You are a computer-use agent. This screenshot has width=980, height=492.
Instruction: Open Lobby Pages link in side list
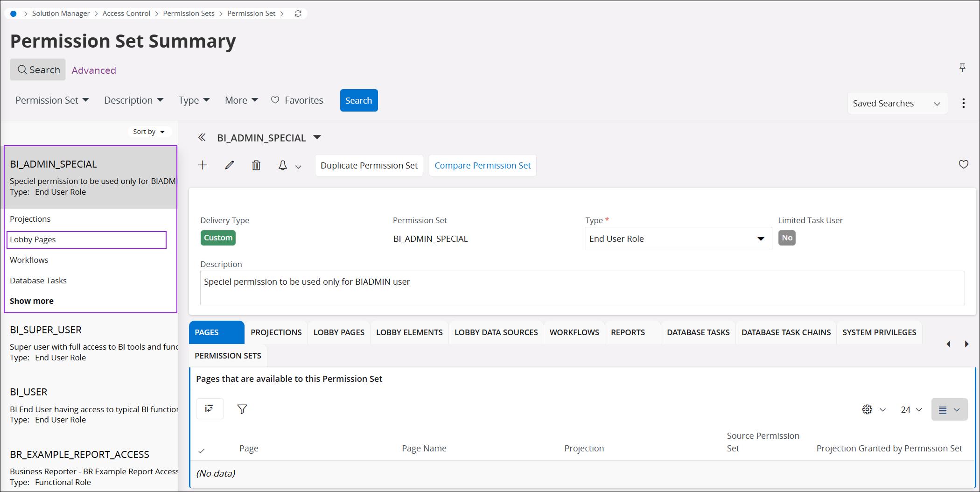click(x=33, y=239)
